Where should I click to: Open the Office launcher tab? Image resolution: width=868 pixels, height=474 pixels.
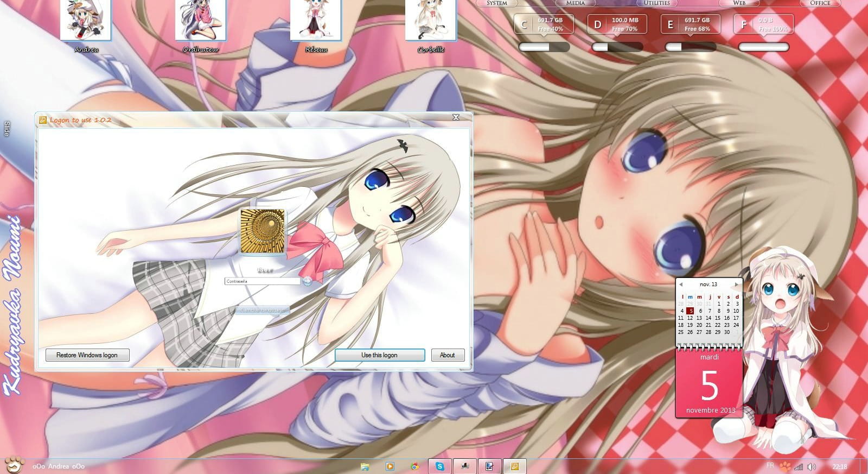[x=820, y=3]
